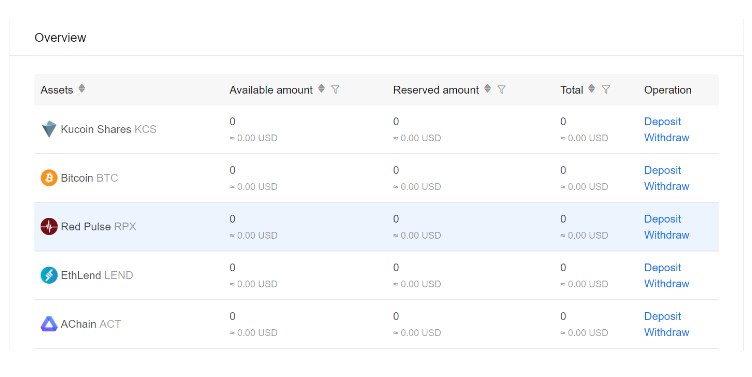The height and width of the screenshot is (377, 752).
Task: Withdraw Bitcoin BTC
Action: 667,186
